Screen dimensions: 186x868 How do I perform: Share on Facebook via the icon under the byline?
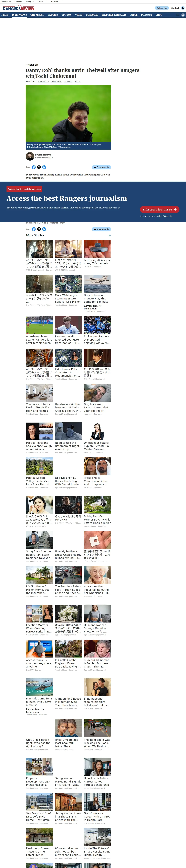point(34,167)
